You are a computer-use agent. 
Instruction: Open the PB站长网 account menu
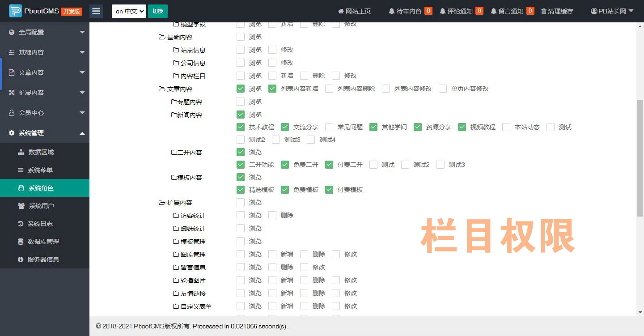611,11
